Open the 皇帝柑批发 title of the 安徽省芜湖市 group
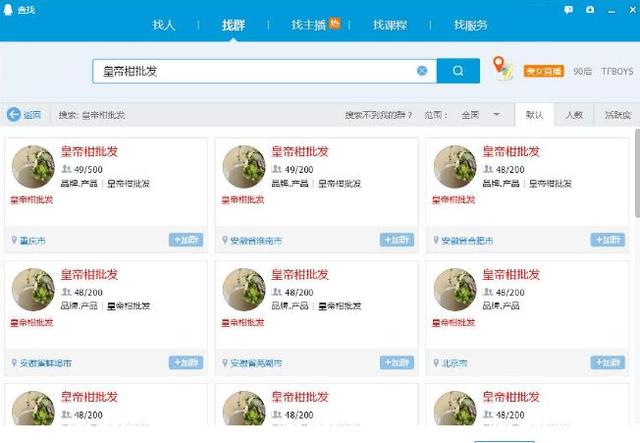 click(300, 274)
